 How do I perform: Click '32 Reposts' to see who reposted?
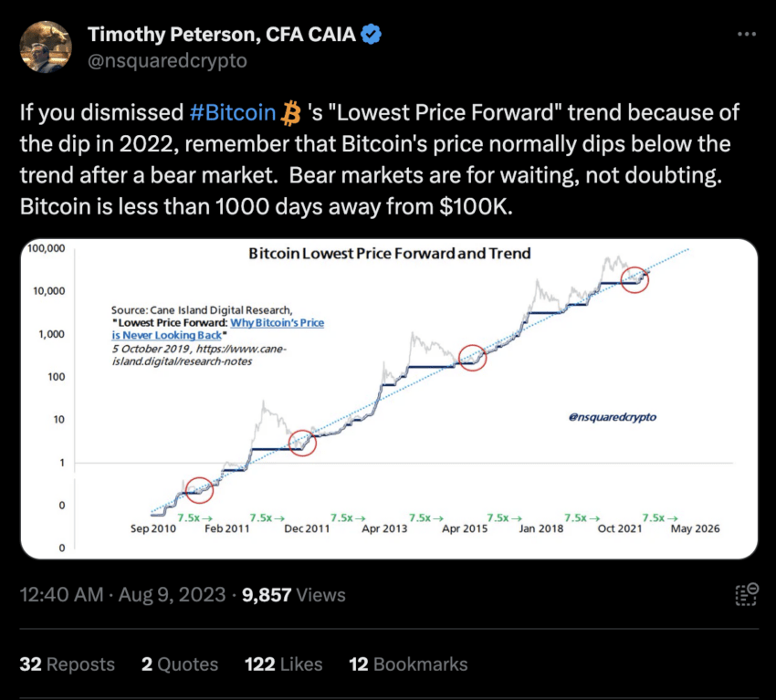tap(68, 663)
